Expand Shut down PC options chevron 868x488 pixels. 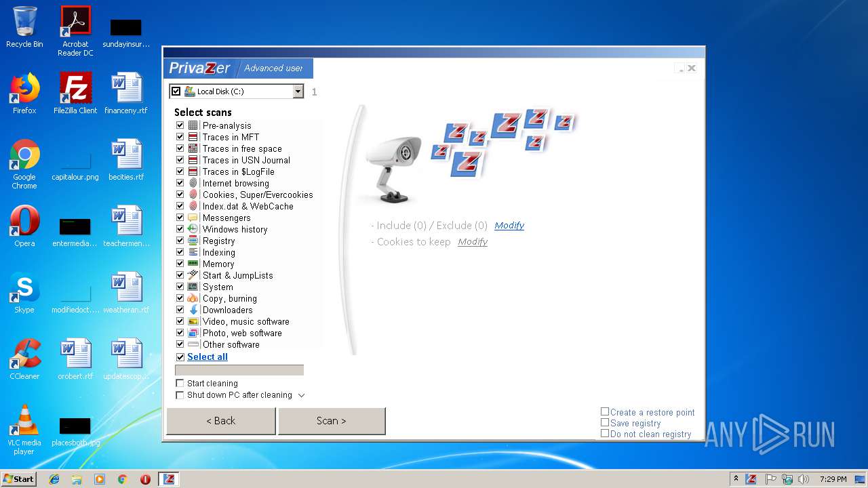[x=302, y=395]
